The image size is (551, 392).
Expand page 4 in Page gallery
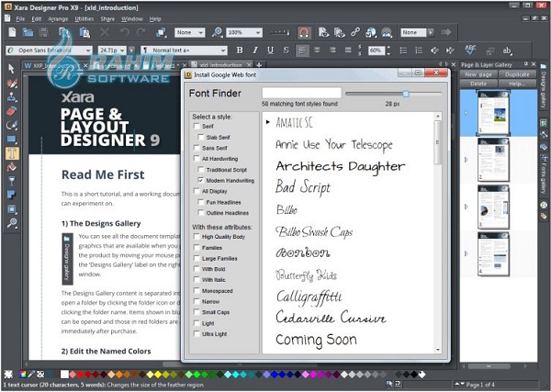click(x=467, y=253)
